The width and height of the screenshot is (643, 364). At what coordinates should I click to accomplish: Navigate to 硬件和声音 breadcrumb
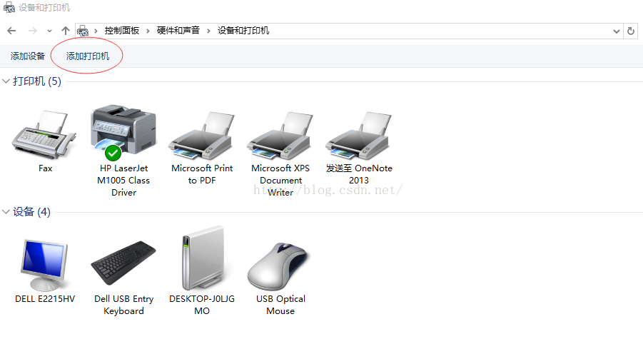point(178,31)
